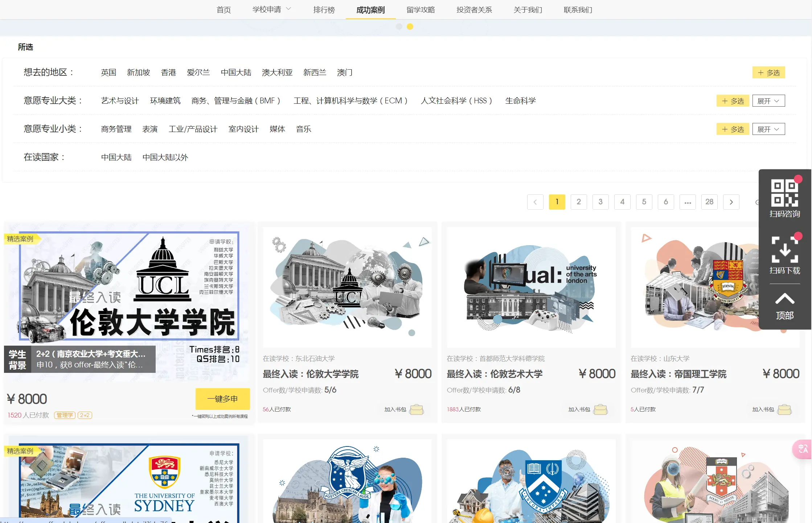
Task: Go to page 4
Action: [622, 202]
